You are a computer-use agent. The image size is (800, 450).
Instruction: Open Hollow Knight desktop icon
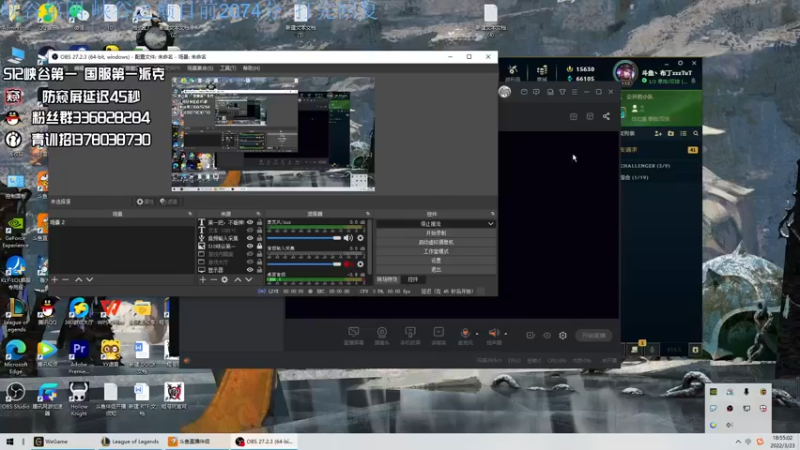79,398
